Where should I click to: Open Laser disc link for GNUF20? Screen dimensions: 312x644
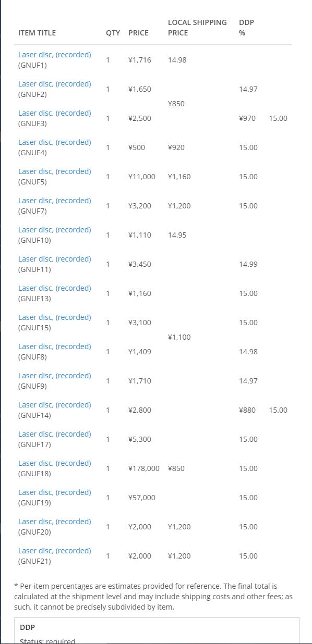pyautogui.click(x=54, y=522)
